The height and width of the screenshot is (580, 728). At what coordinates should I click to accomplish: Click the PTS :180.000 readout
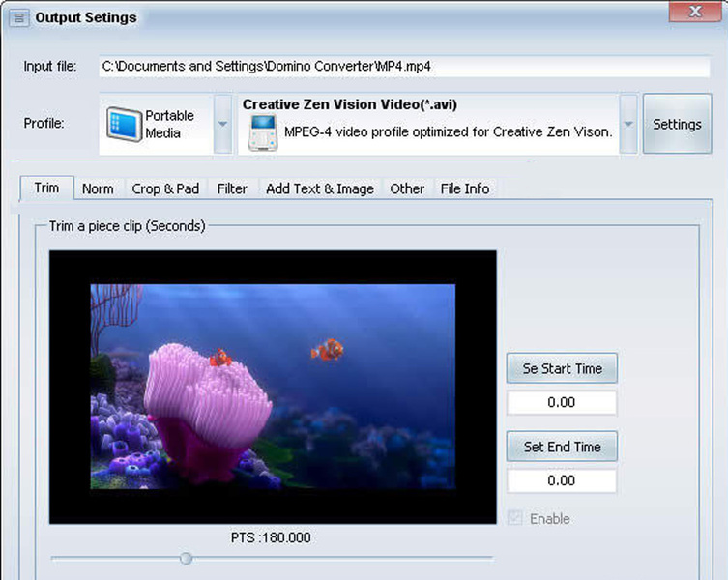271,537
